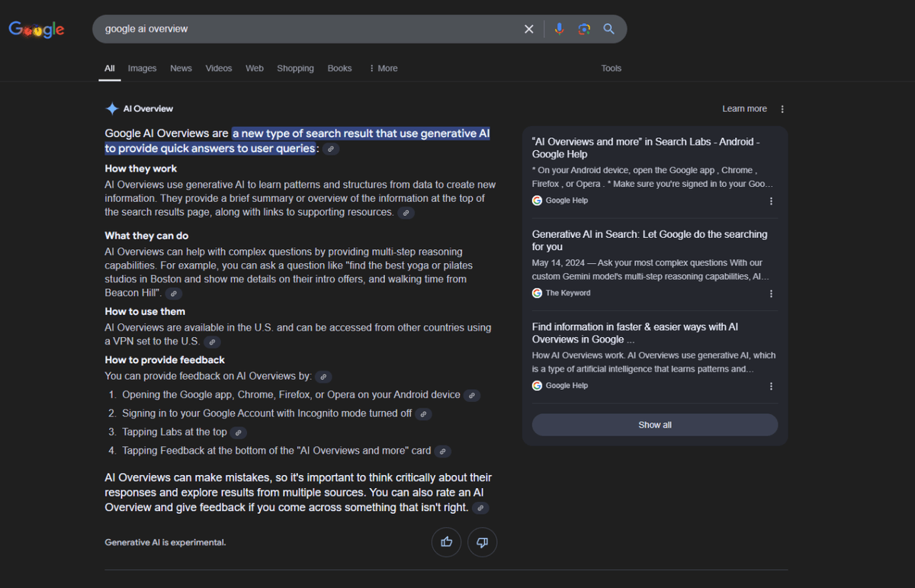Click 'Generative AI is experimental.' text
Screen dimensions: 915x588
[x=165, y=543]
